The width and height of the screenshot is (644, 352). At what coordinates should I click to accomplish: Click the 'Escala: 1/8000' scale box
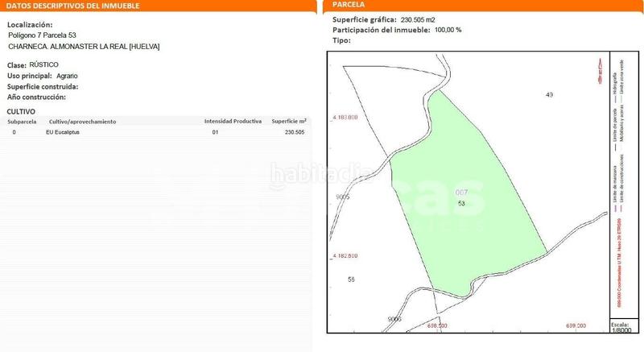(621, 325)
